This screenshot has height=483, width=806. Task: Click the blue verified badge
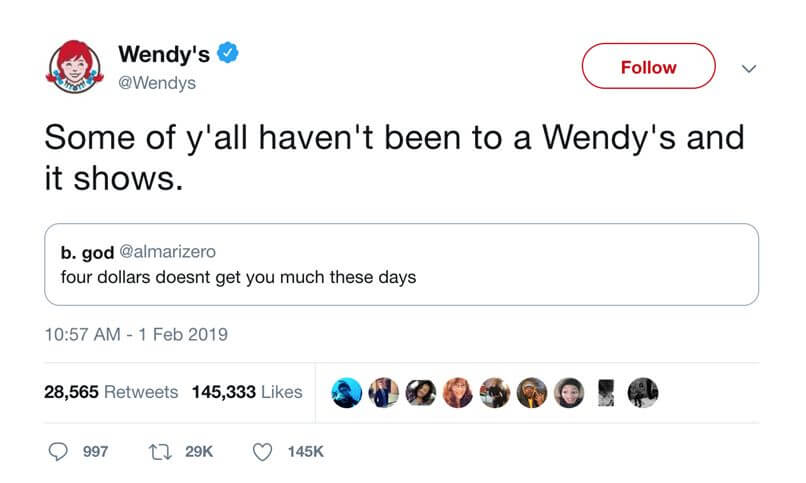[x=227, y=54]
